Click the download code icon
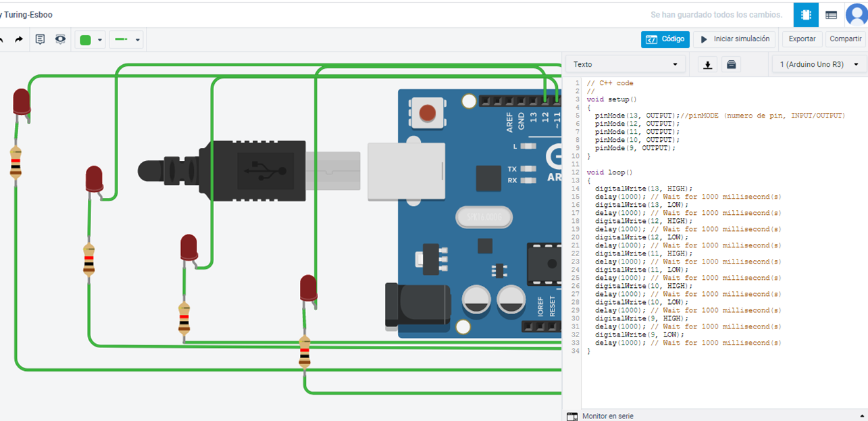Image resolution: width=868 pixels, height=421 pixels. 707,65
